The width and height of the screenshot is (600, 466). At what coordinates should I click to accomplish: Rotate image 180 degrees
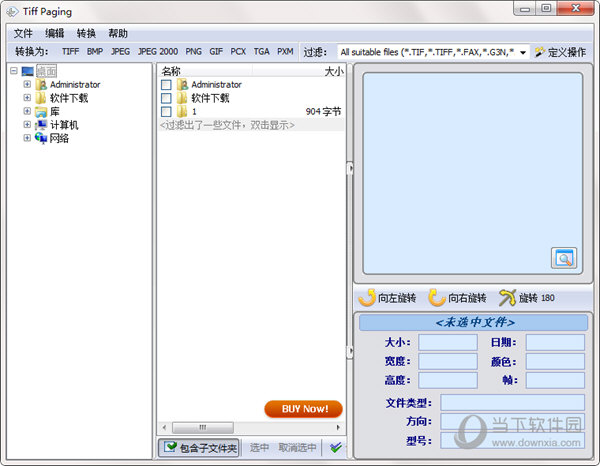[x=527, y=298]
